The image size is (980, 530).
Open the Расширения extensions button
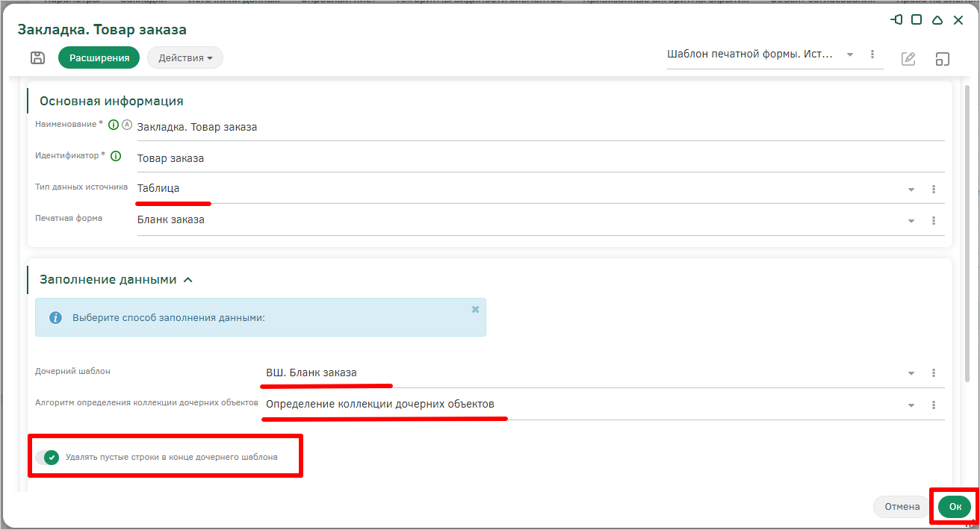coord(99,57)
